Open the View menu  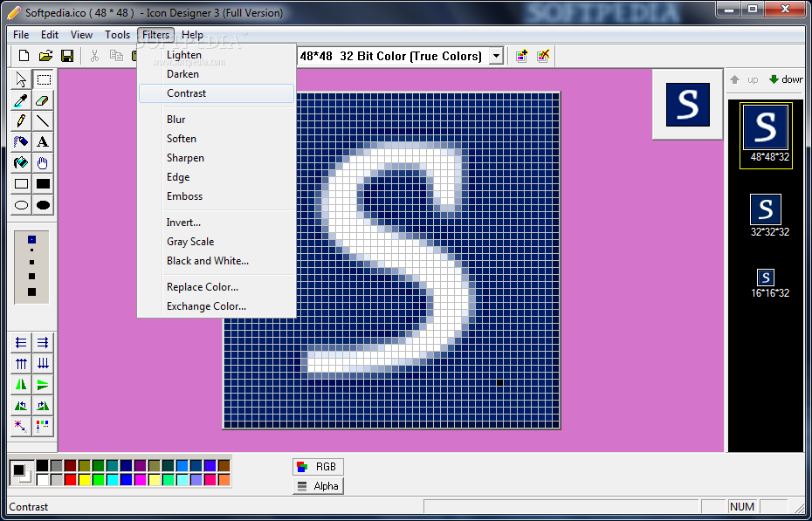(82, 35)
